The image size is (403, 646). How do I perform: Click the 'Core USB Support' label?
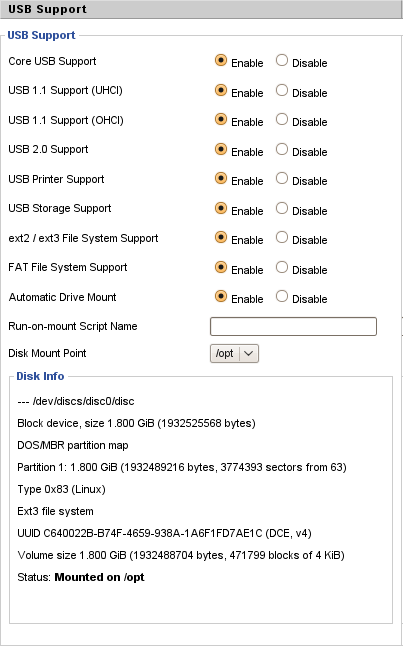point(52,61)
